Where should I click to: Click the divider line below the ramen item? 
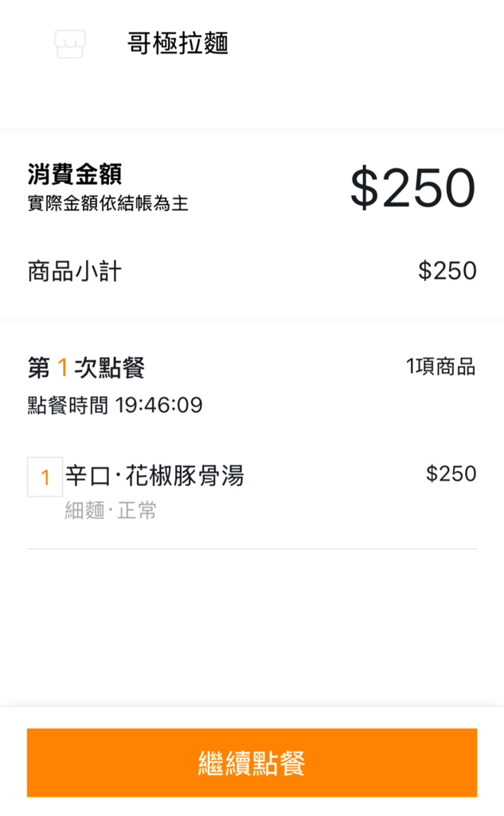pos(252,548)
